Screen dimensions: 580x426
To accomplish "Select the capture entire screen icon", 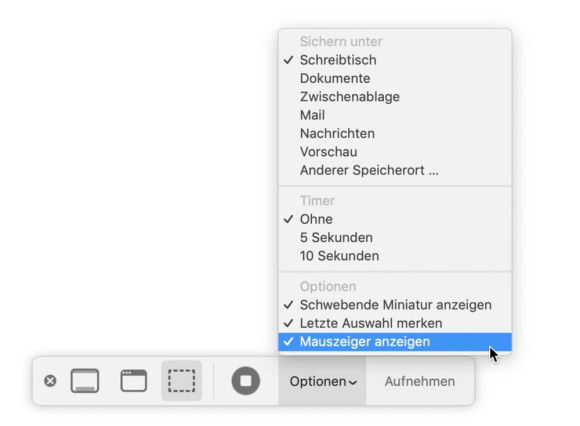I will tap(85, 381).
